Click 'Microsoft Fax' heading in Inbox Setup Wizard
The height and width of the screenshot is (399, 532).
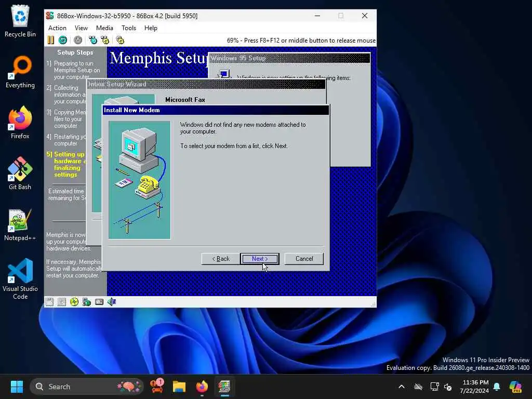(185, 99)
